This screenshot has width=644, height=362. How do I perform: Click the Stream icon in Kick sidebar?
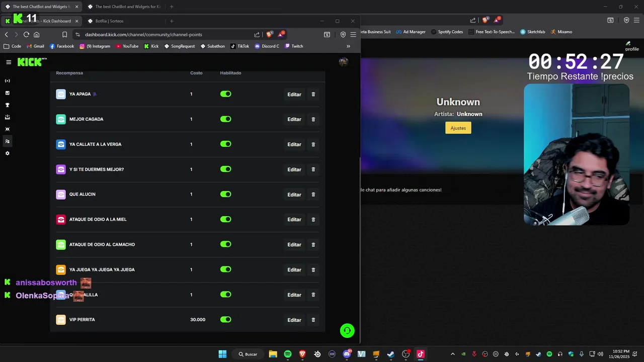(x=8, y=81)
